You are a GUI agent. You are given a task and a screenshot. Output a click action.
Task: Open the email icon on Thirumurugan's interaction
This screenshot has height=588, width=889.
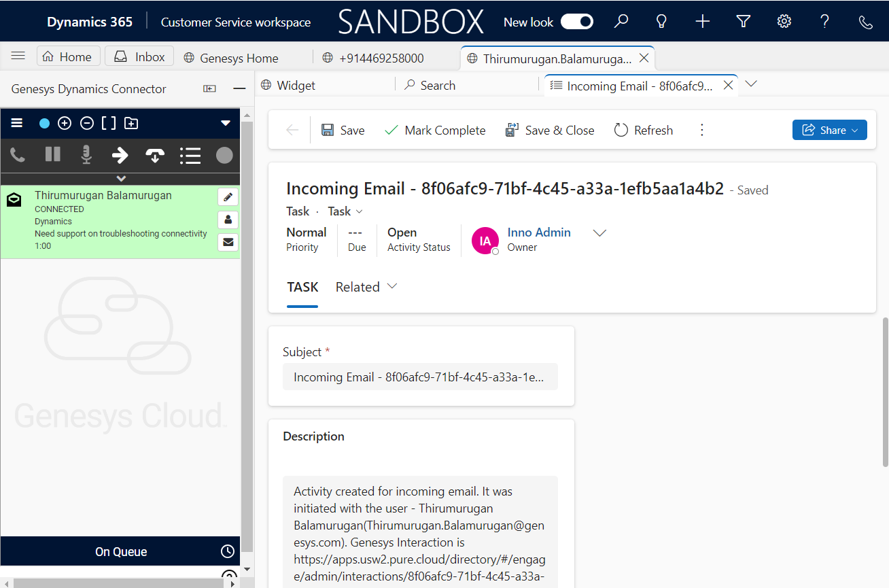228,241
